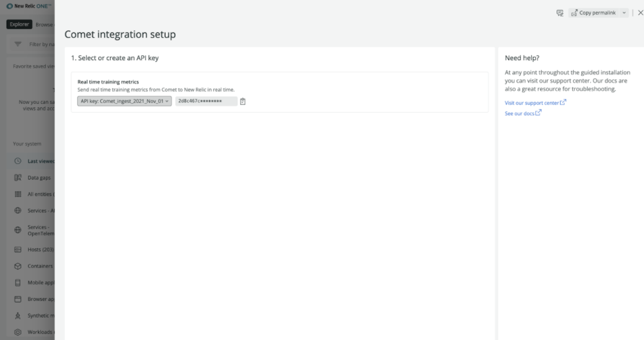
Task: Open the Data gaps section icon
Action: point(17,177)
